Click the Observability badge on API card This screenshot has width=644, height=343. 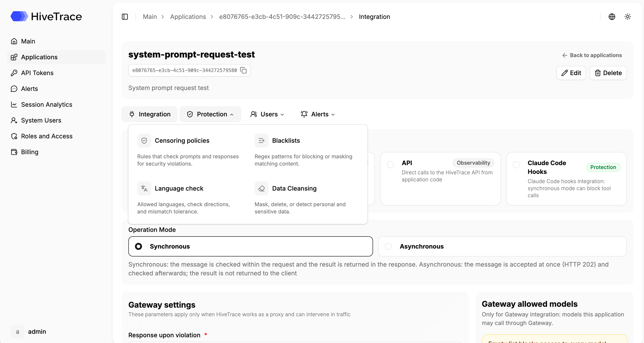point(473,163)
